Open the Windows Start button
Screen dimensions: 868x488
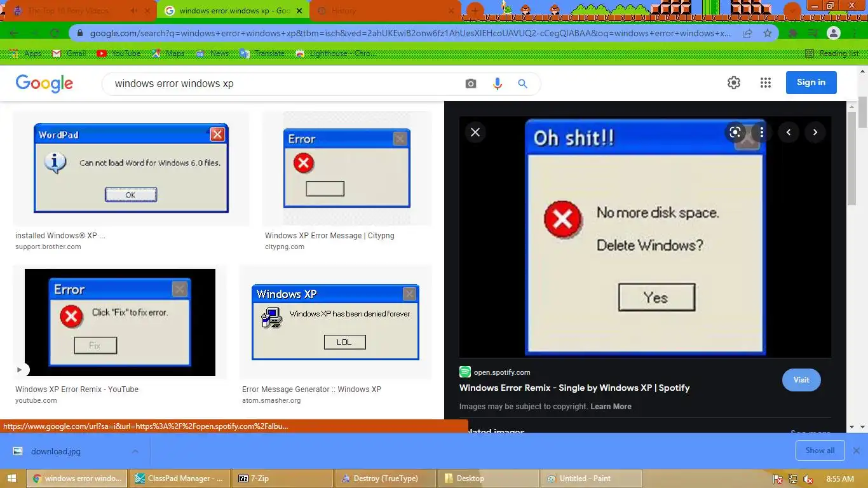click(x=12, y=478)
